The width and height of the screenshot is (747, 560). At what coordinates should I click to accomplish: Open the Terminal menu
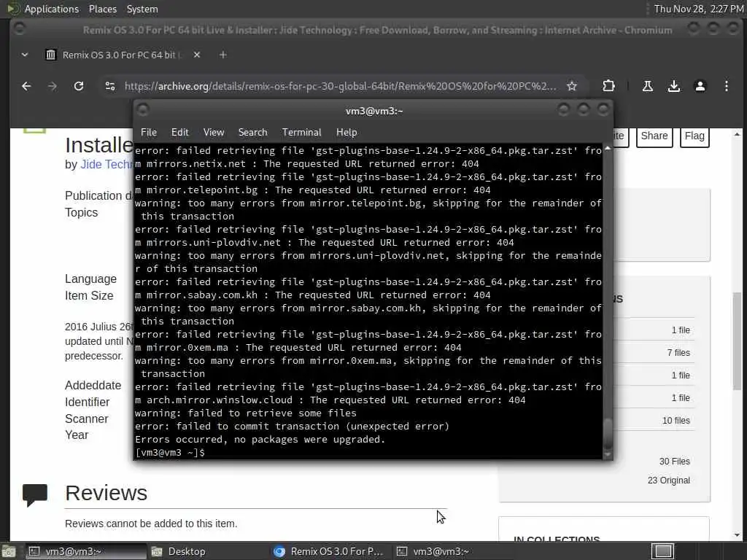[301, 133]
